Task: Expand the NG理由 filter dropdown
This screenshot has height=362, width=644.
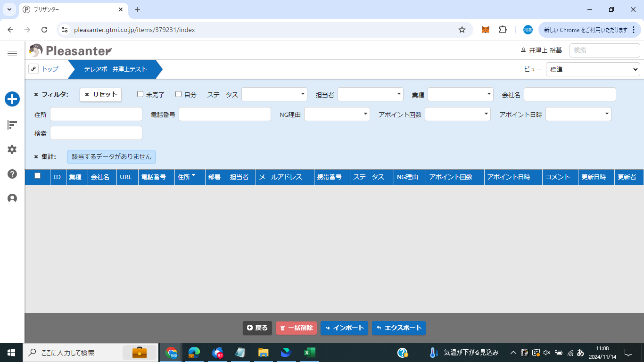Action: [337, 114]
